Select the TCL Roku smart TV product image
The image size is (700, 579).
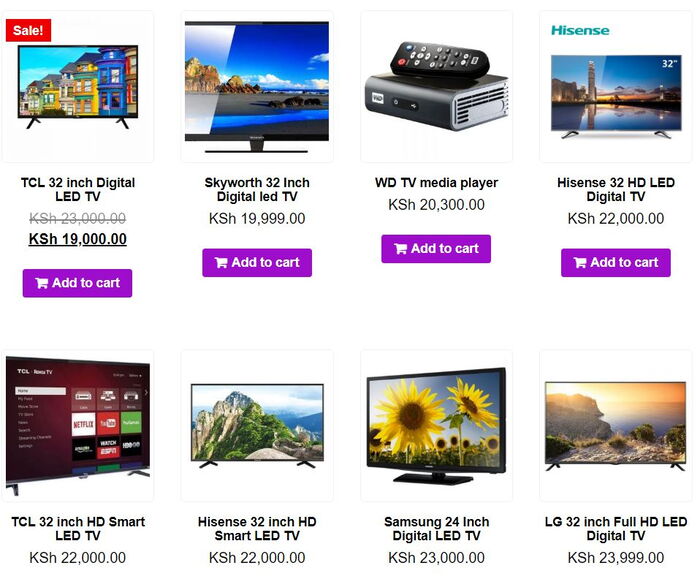(78, 426)
